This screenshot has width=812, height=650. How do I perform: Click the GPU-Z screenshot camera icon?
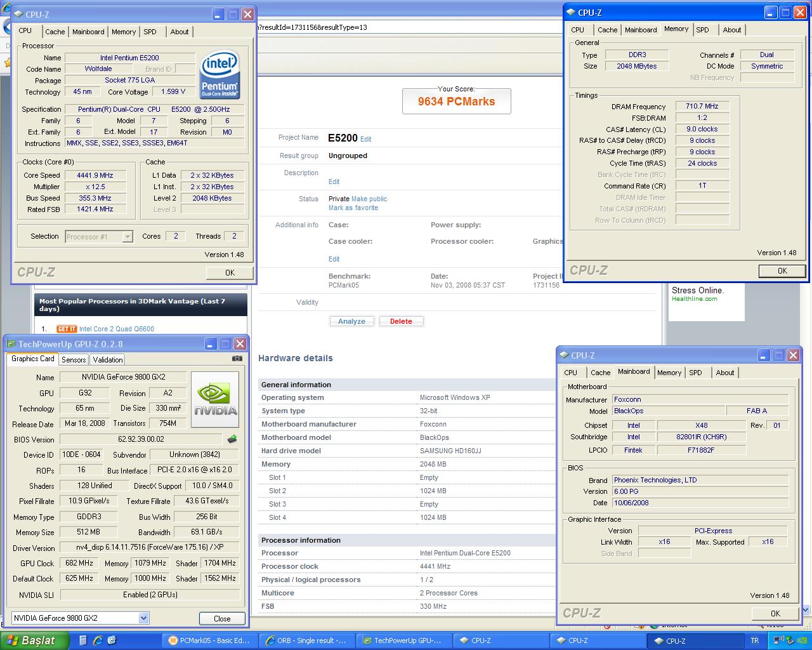237,359
